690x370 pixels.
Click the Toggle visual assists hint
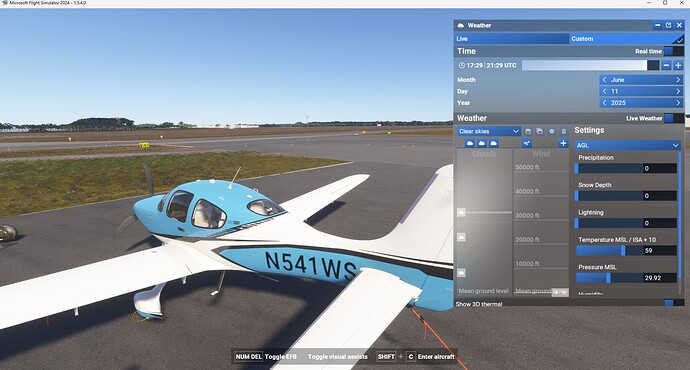click(338, 357)
